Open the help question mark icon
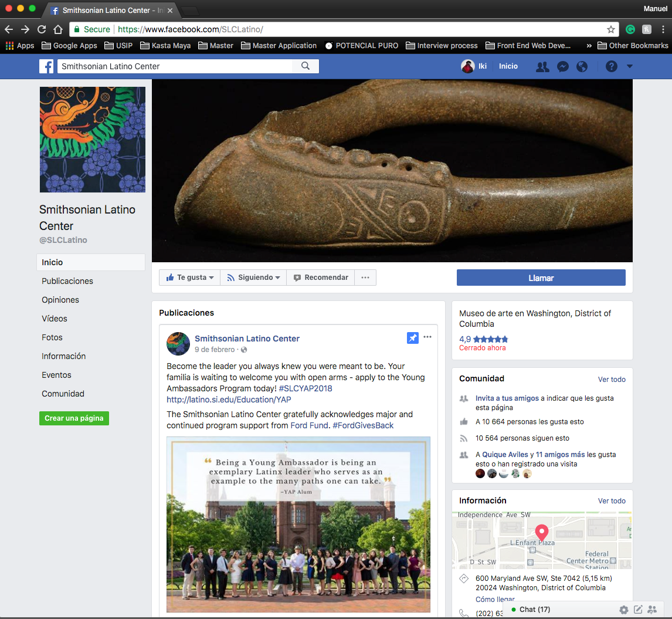The width and height of the screenshot is (672, 619). point(611,66)
